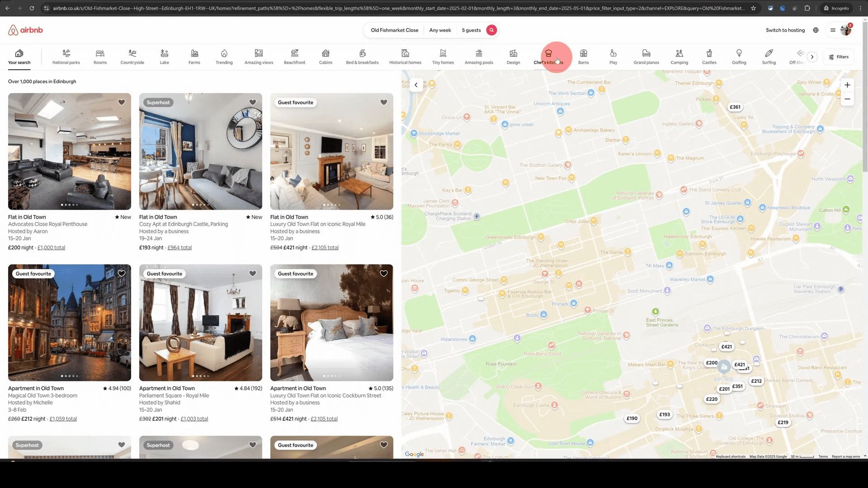Edit the 5 guests selection
Viewport: 868px width, 488px height.
point(471,30)
